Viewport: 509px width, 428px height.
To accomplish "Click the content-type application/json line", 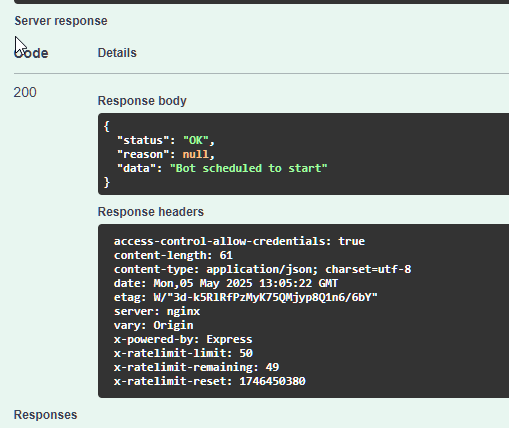I will pyautogui.click(x=263, y=269).
